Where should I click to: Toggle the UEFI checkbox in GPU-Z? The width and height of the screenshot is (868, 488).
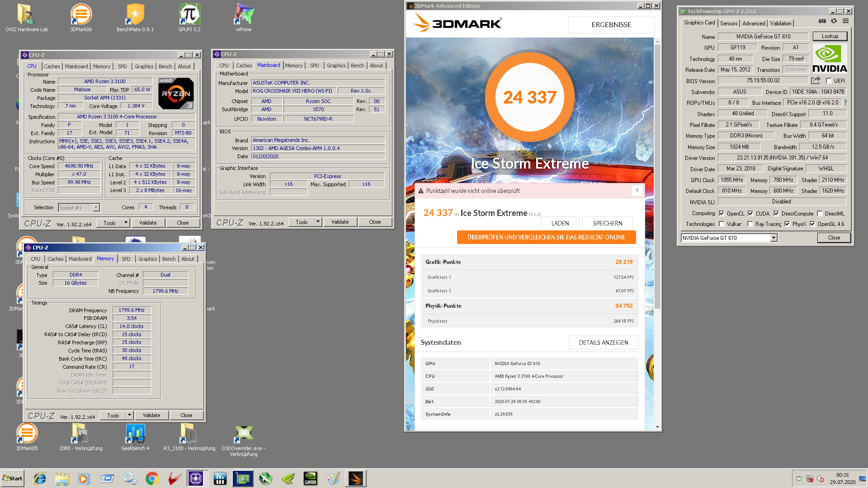(x=828, y=81)
